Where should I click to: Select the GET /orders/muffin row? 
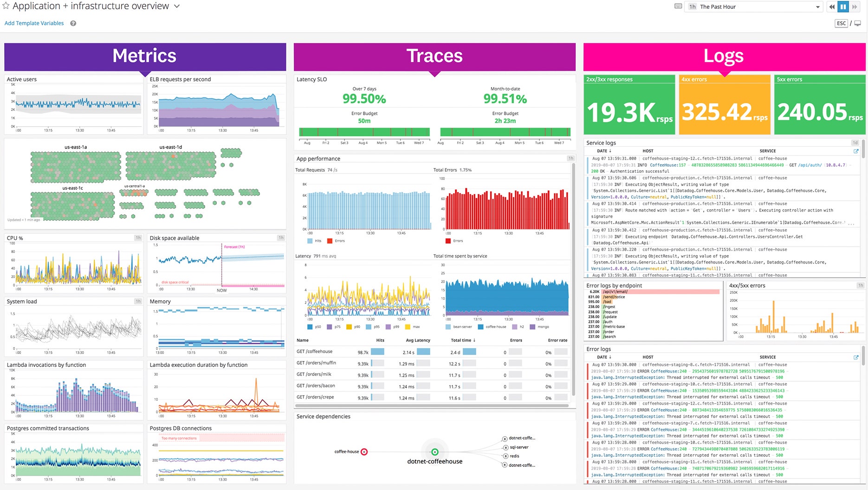(x=316, y=363)
